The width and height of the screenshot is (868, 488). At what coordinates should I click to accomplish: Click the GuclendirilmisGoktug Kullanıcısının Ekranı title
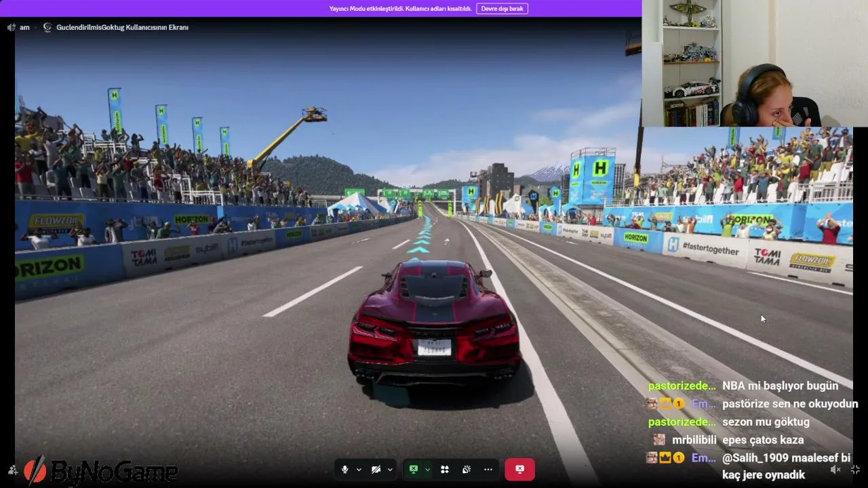(122, 27)
